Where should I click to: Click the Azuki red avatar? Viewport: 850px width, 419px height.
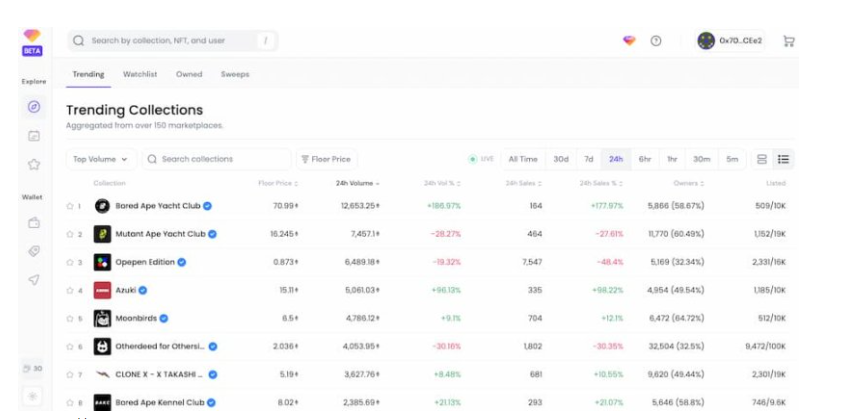click(102, 291)
